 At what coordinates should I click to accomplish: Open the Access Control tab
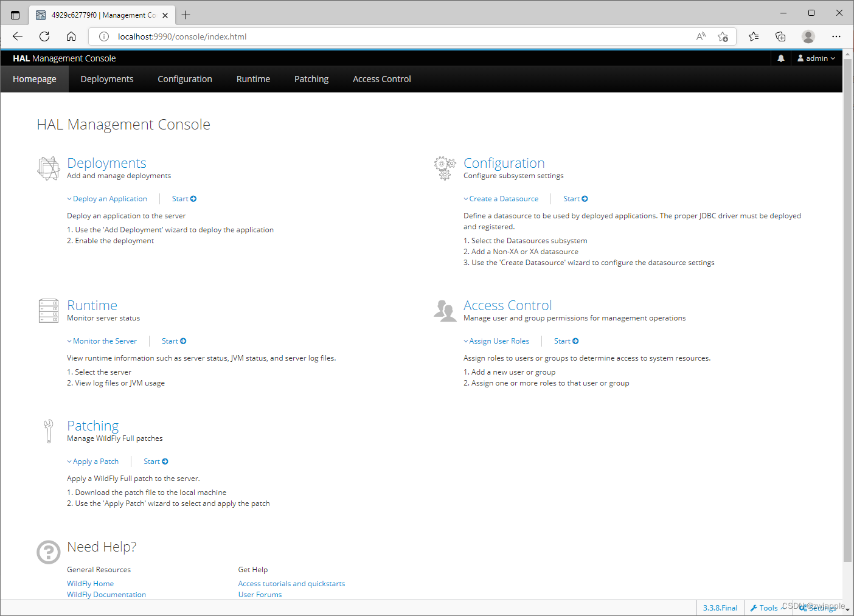pyautogui.click(x=381, y=78)
